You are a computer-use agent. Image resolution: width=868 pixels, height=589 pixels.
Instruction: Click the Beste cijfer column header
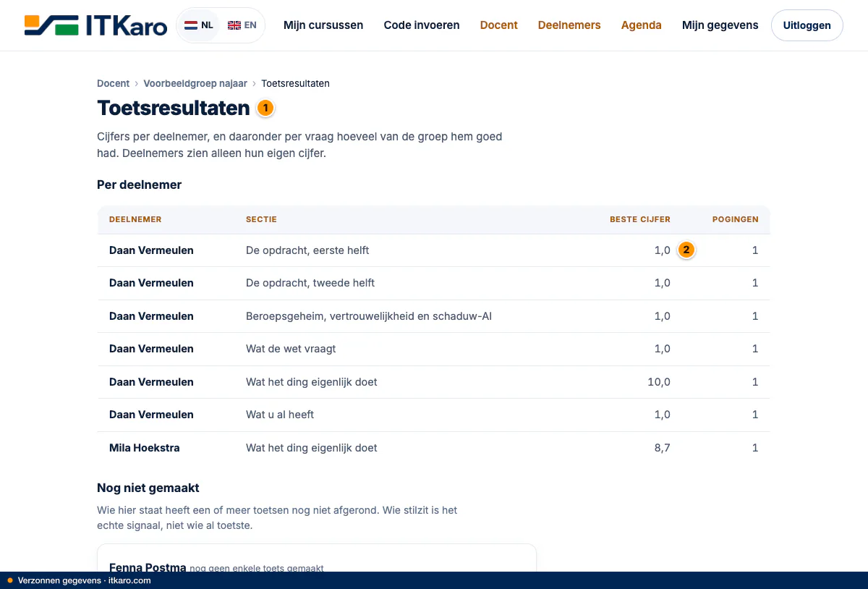pos(640,219)
